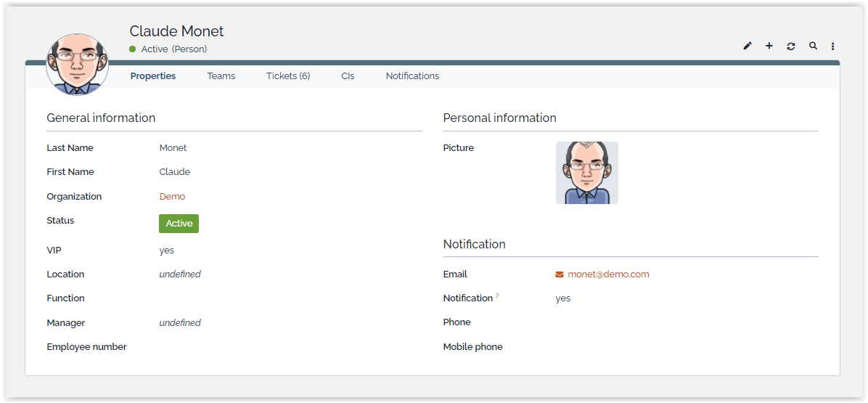Open the Demo organization link
Image resolution: width=868 pixels, height=403 pixels.
tap(172, 197)
